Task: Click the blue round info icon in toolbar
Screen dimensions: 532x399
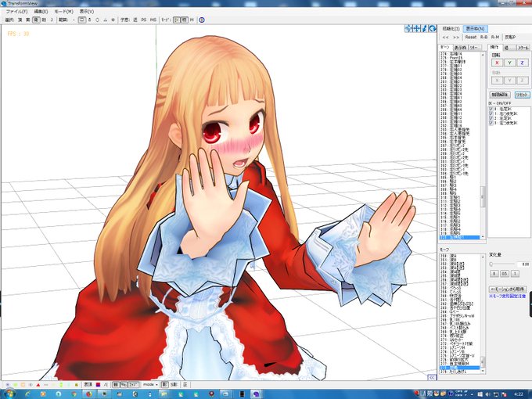Action: [x=202, y=20]
